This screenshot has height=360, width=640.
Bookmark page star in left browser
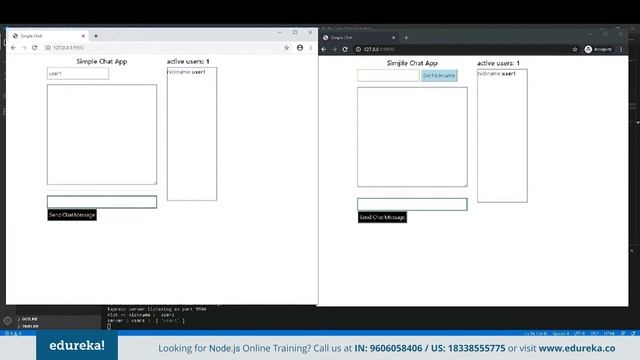coord(287,48)
